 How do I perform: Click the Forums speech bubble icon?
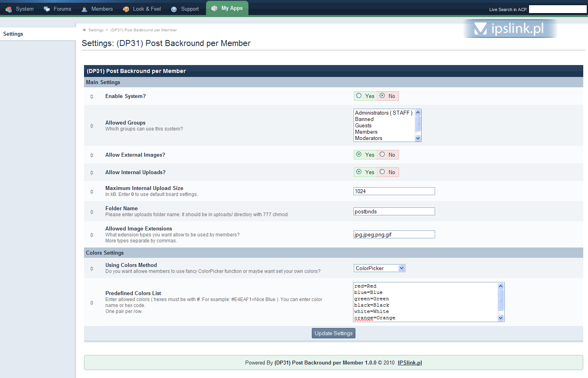pos(47,9)
